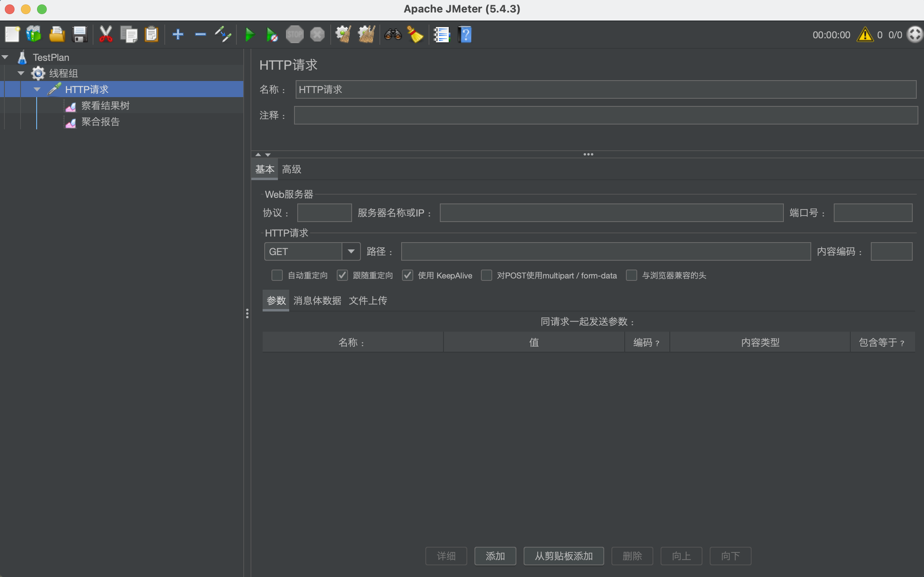This screenshot has width=924, height=577.
Task: Save the test plan with floppy icon
Action: point(80,35)
